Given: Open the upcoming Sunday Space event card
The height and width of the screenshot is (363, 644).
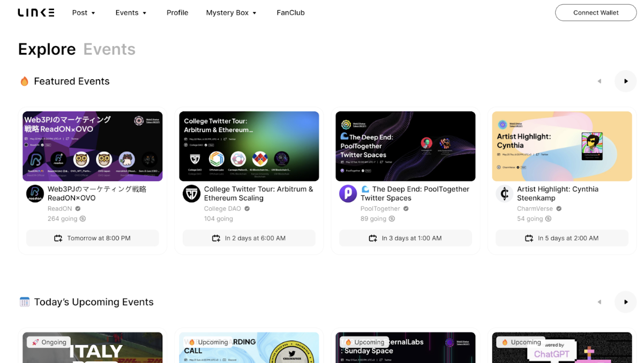Looking at the screenshot, I should pos(406,347).
